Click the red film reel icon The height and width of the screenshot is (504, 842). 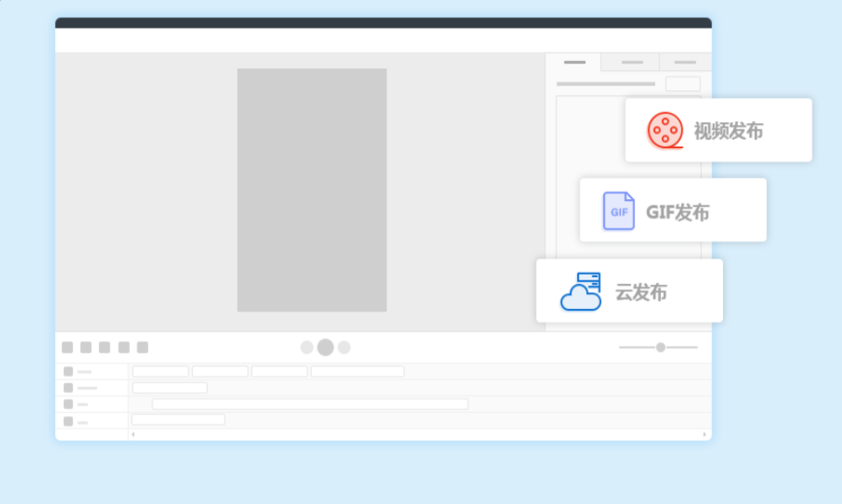[664, 131]
